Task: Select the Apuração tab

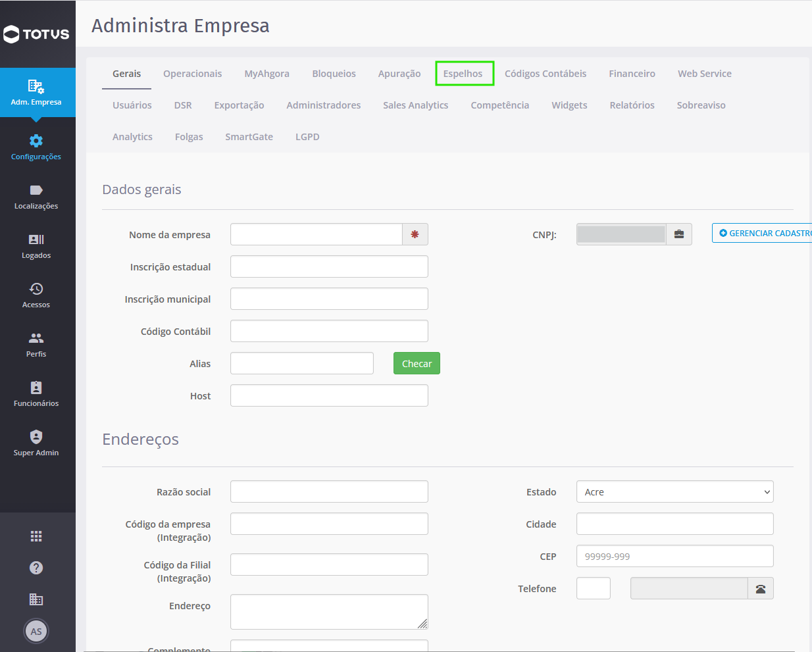Action: click(399, 74)
